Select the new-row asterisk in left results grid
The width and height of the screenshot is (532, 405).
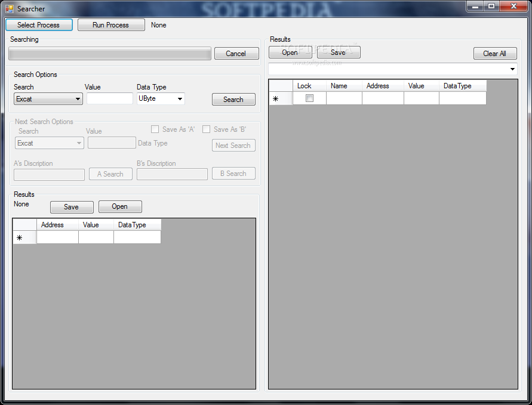pyautogui.click(x=24, y=237)
